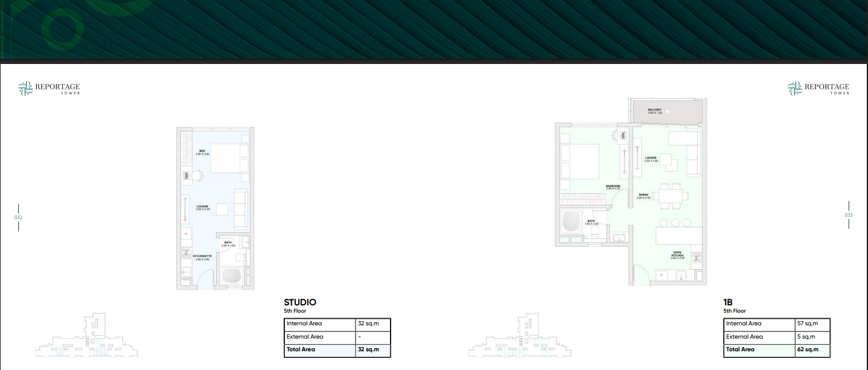
Task: Select page number 032 marker
Action: point(18,217)
